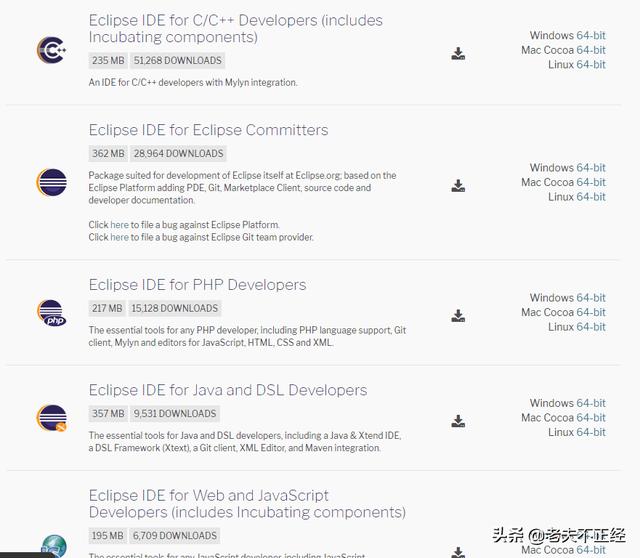Click download icon for C/C++ Developers package
640x558 pixels.
458,53
